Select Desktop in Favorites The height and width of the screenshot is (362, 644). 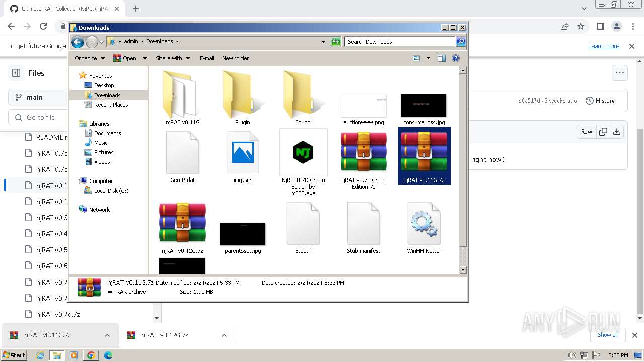coord(104,85)
